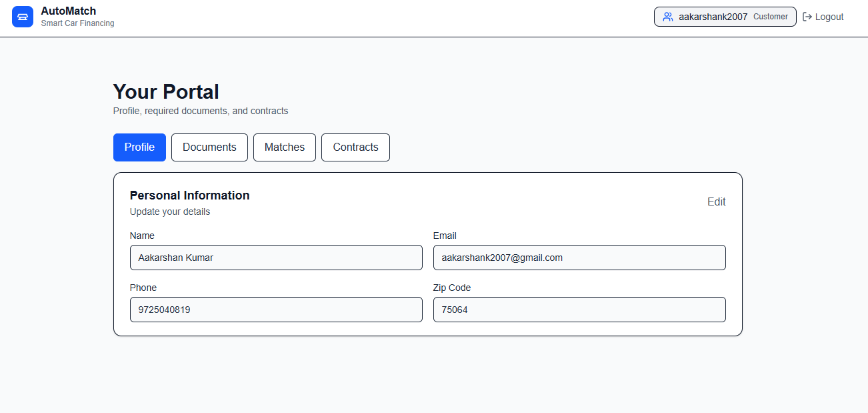Viewport: 868px width, 413px height.
Task: Click the Customer role label
Action: pos(771,17)
